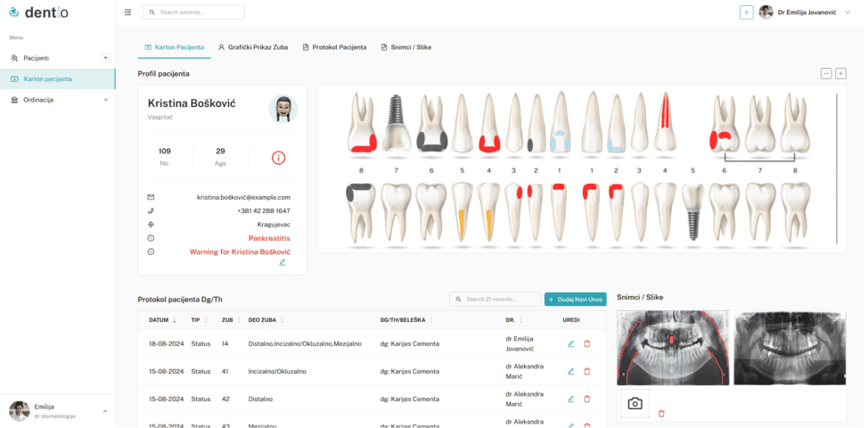Delete the 18-08-2024 record for tooth 14
This screenshot has height=428, width=868.
[x=587, y=344]
